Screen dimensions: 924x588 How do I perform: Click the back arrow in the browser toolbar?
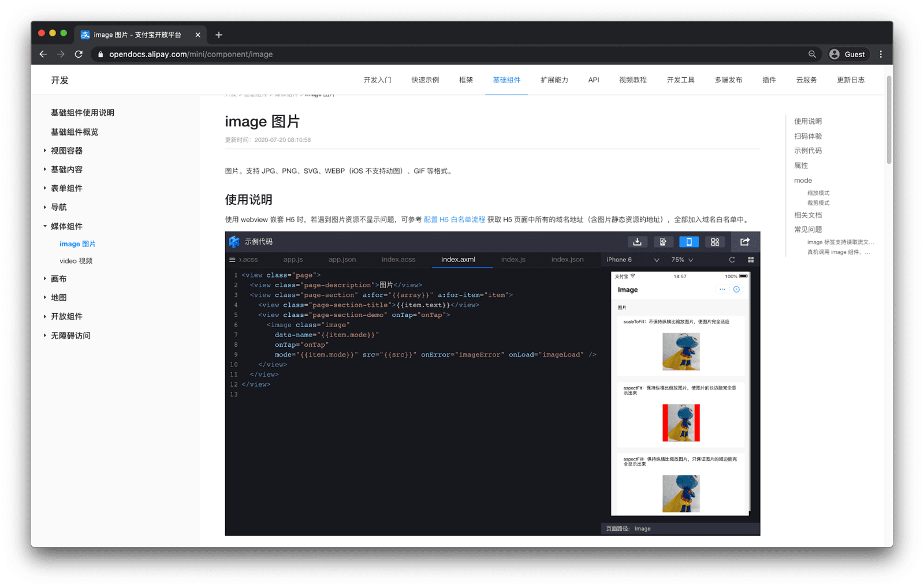click(43, 54)
